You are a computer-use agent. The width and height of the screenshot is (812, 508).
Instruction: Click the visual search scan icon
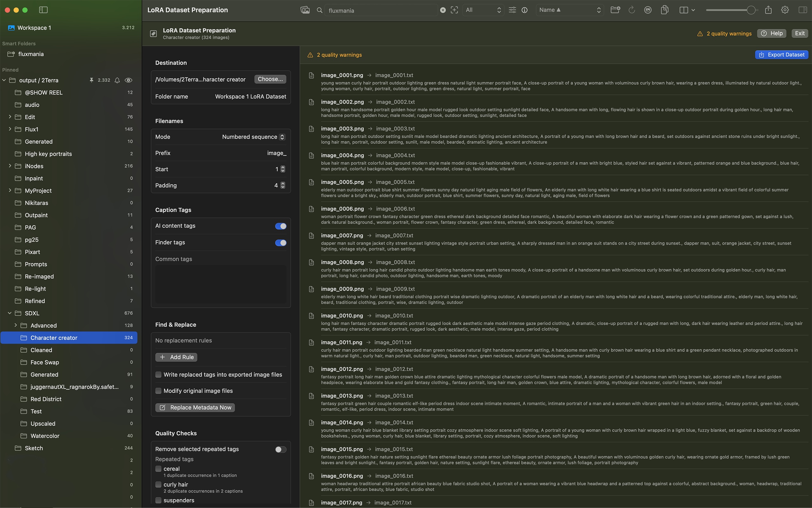(x=454, y=10)
